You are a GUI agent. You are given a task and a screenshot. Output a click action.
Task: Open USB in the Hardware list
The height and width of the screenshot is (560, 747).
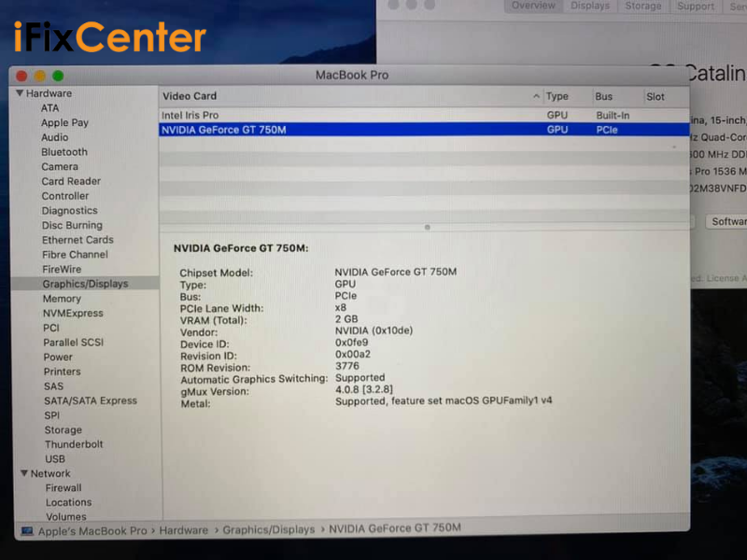pos(55,459)
